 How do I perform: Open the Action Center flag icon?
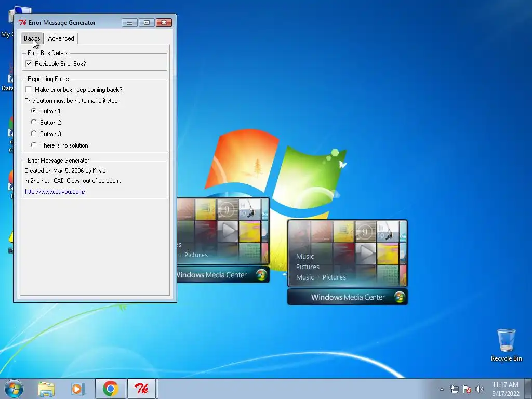(467, 389)
